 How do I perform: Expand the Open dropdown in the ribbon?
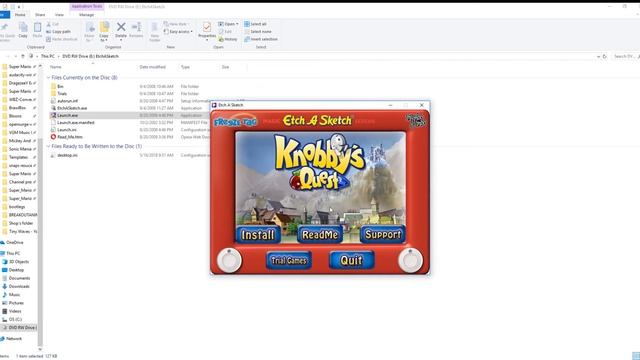coord(229,24)
